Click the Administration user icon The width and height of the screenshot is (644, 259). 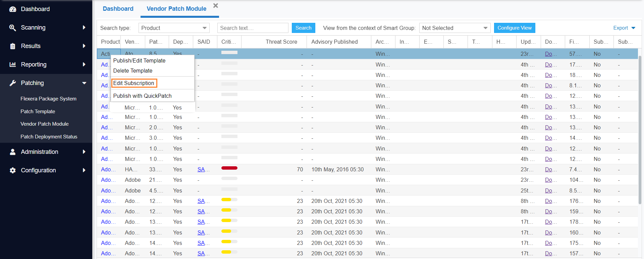[x=13, y=152]
